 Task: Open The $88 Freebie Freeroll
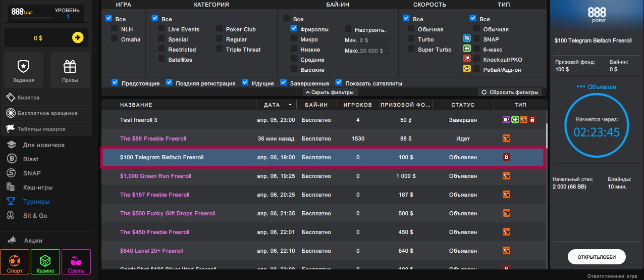pyautogui.click(x=153, y=138)
